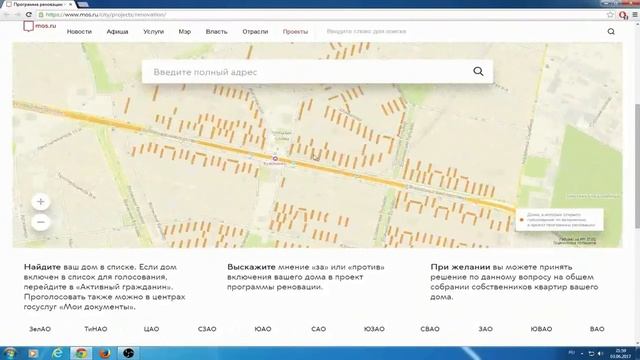
Task: Click the 'Выскажите' instruction paragraph
Action: (306, 277)
